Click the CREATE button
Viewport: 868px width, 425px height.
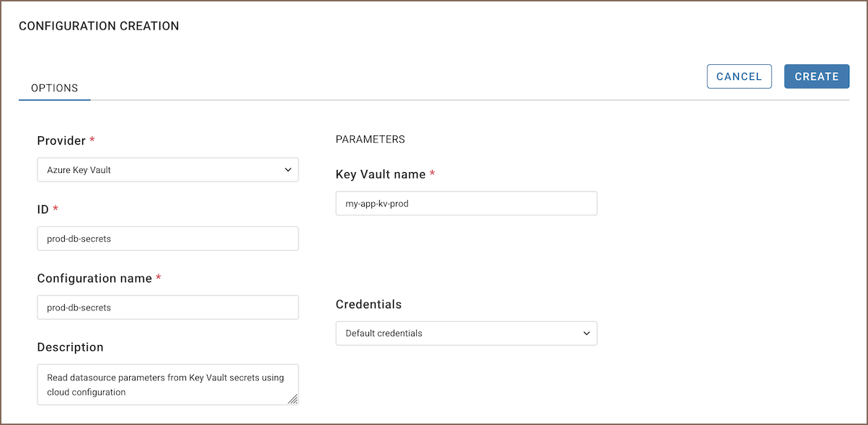817,76
